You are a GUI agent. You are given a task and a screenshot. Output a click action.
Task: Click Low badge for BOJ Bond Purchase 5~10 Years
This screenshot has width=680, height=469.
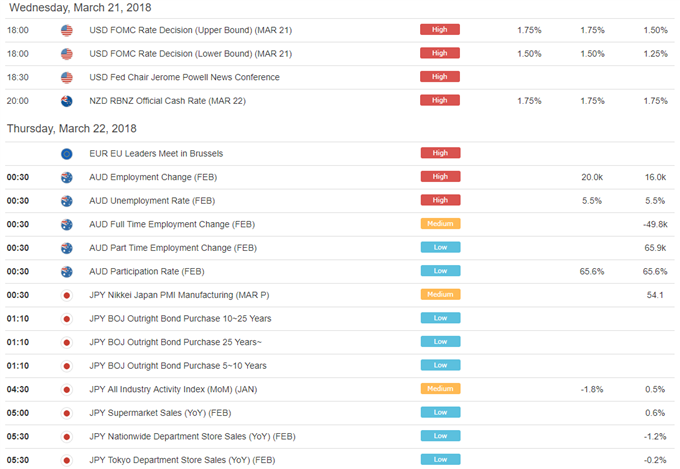(x=440, y=366)
